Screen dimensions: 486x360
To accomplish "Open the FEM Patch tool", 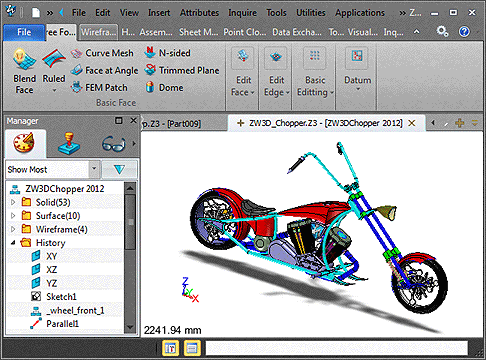I will point(99,87).
